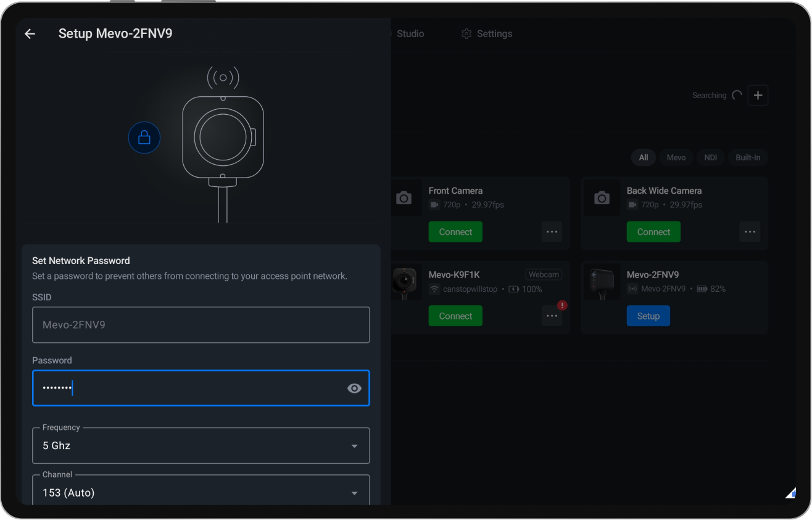Open the Frequency dropdown
The width and height of the screenshot is (812, 520).
pos(201,445)
